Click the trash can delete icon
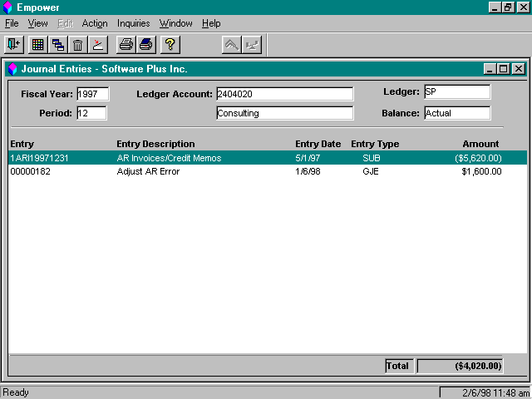Image resolution: width=532 pixels, height=399 pixels. pyautogui.click(x=77, y=44)
